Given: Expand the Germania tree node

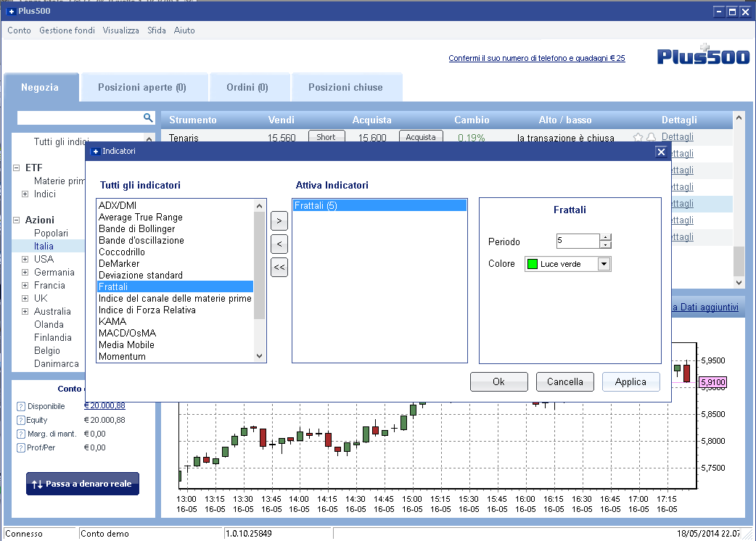Looking at the screenshot, I should tap(25, 272).
